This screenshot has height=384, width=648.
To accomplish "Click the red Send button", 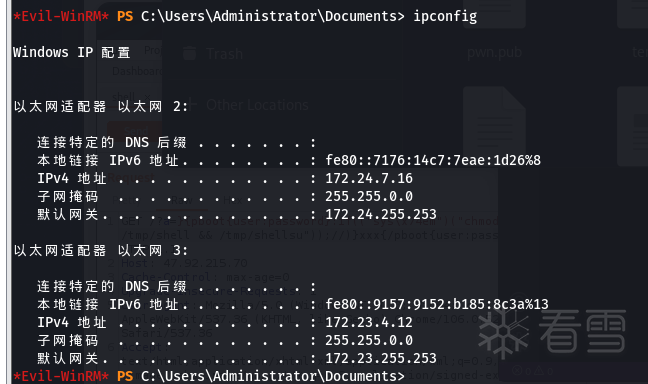I will point(135,130).
